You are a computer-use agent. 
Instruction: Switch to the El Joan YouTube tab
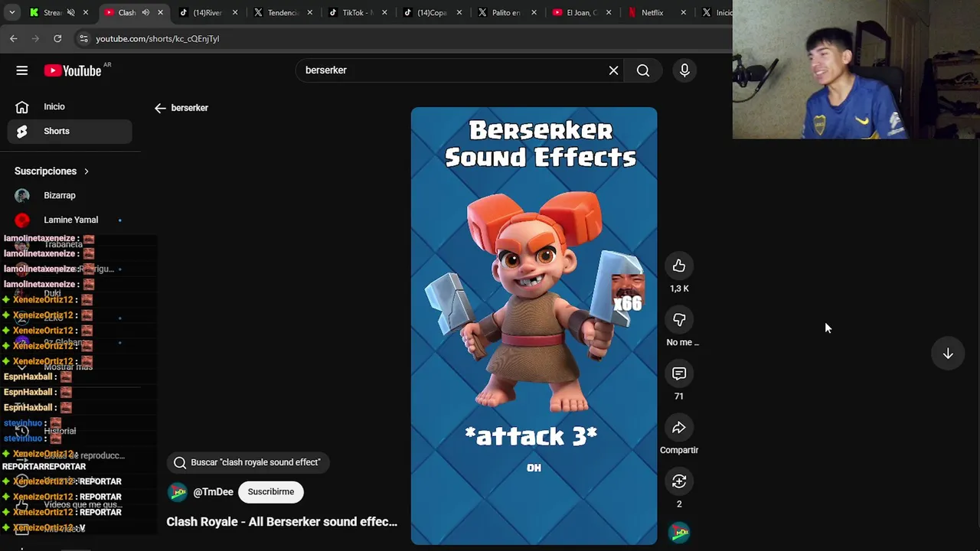(580, 12)
